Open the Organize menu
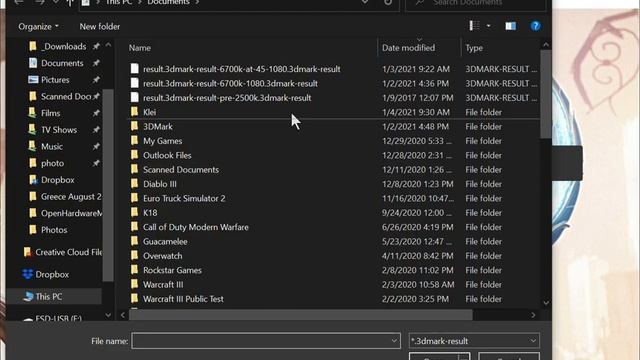 point(38,27)
